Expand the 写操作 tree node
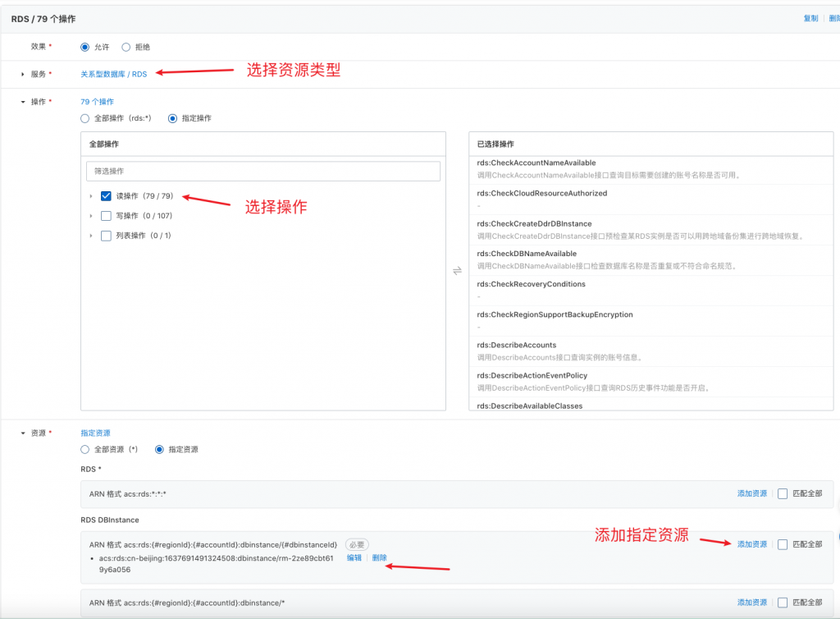Screen dimensions: 840x619 point(91,216)
